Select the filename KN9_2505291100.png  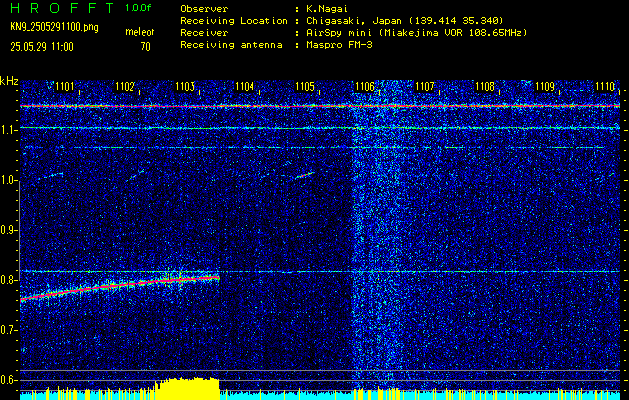coord(54,27)
